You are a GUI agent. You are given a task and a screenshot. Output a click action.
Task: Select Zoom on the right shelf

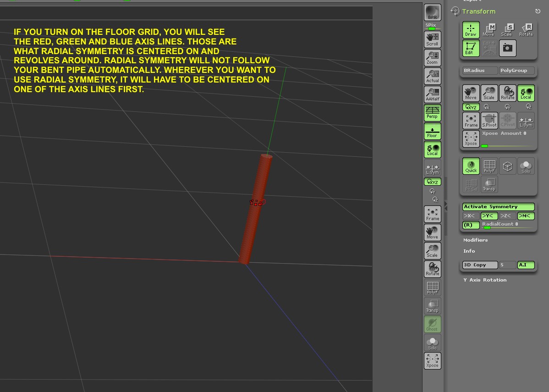coord(433,58)
